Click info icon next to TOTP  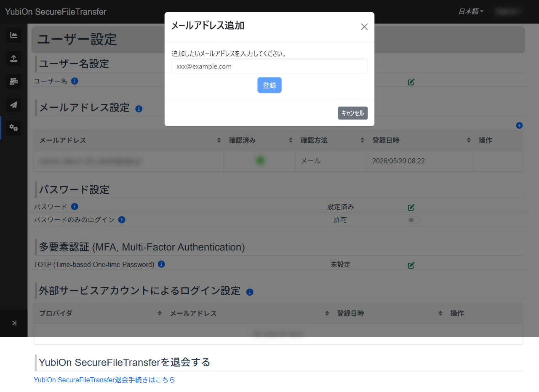[161, 264]
